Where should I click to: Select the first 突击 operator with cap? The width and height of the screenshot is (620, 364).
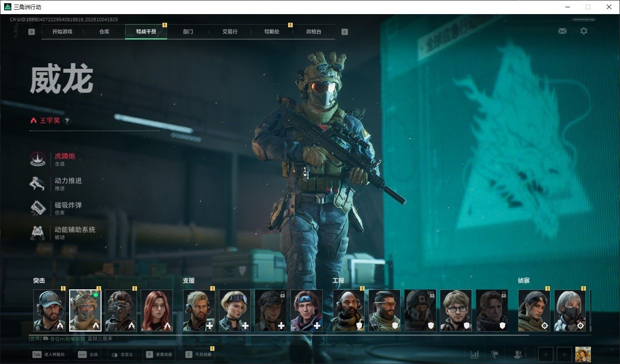point(49,310)
